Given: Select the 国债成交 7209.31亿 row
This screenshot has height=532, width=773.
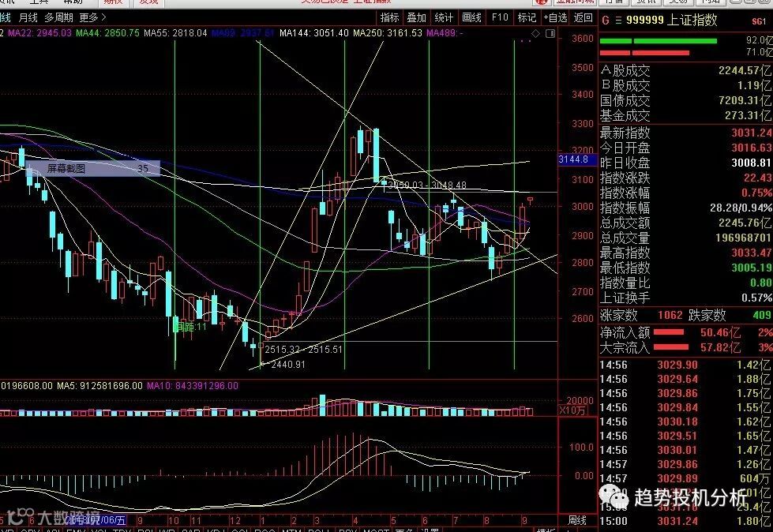Looking at the screenshot, I should [x=685, y=100].
